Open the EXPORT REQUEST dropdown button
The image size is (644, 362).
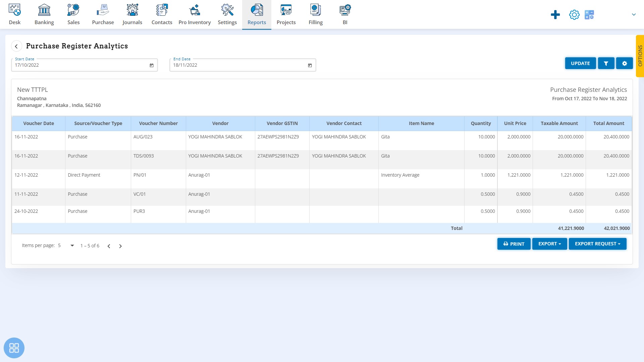point(597,244)
